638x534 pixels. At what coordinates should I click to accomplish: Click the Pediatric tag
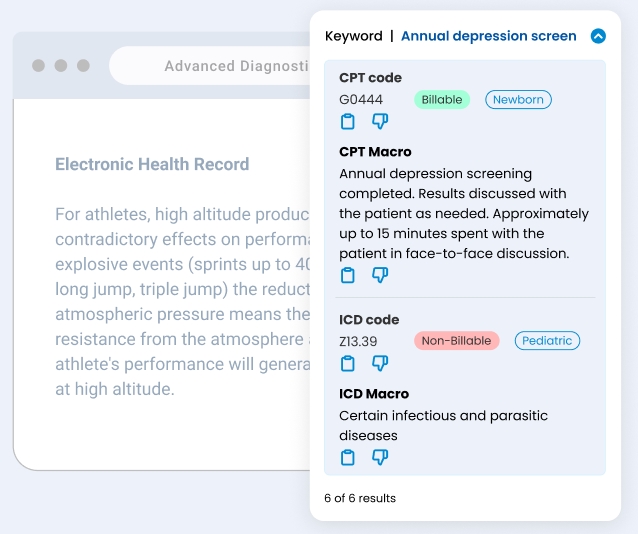point(547,341)
